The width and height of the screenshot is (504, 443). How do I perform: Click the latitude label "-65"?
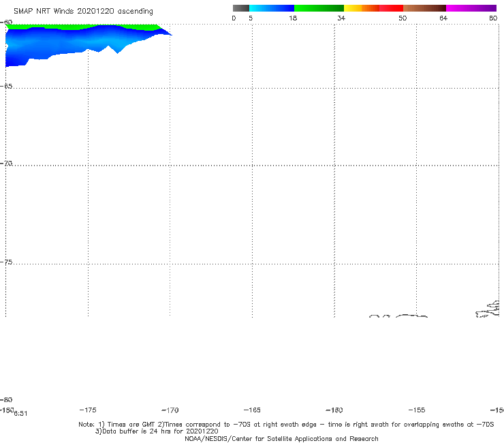tap(6, 87)
